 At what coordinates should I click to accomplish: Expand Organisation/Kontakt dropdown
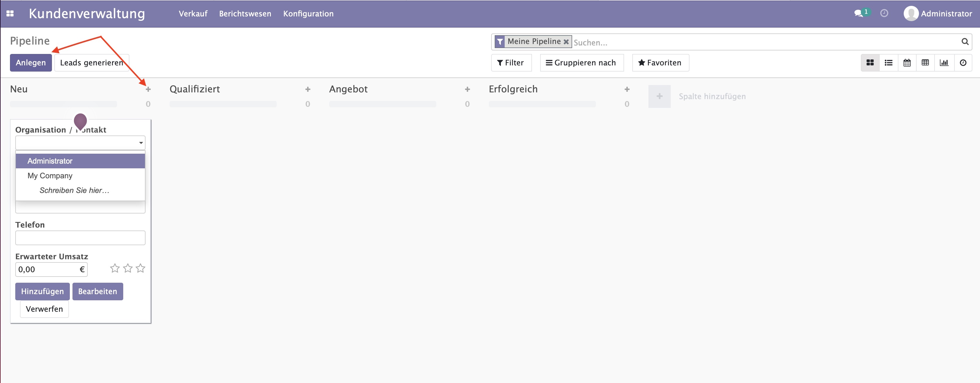[141, 143]
